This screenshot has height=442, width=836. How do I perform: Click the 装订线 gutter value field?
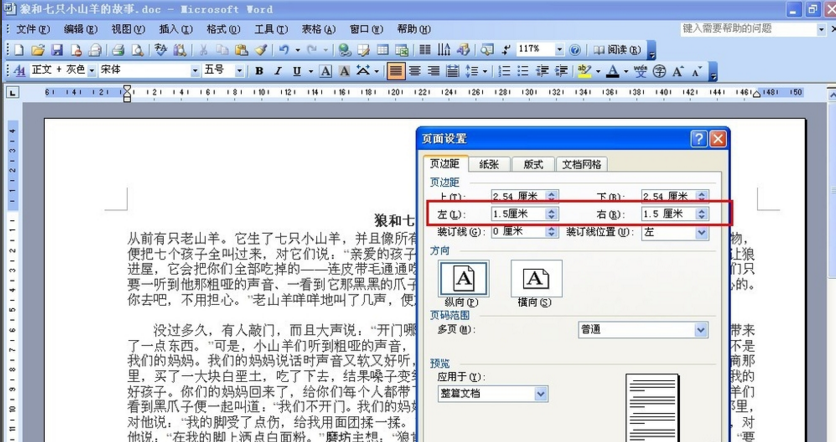519,232
